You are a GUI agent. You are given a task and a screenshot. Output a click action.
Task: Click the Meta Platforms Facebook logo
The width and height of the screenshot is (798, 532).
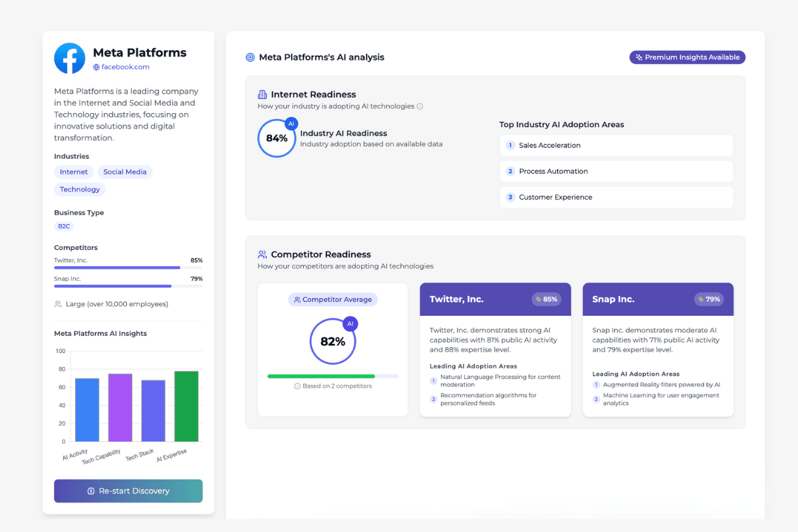pyautogui.click(x=70, y=59)
